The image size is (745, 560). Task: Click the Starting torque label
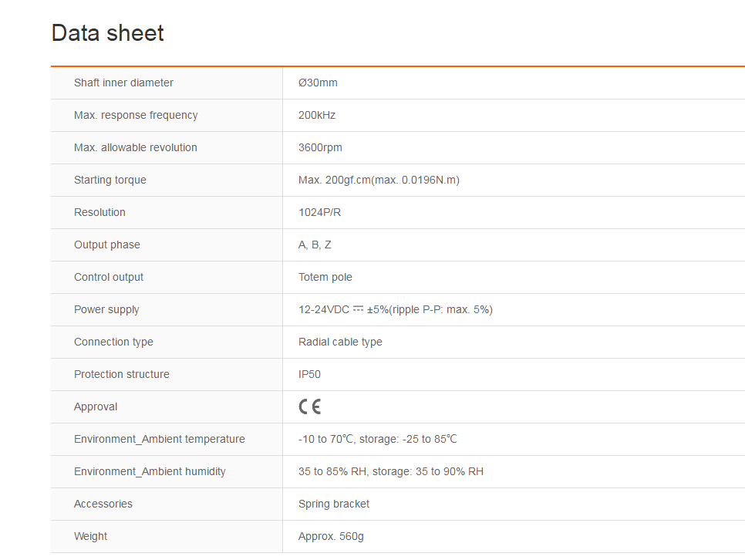click(x=110, y=180)
